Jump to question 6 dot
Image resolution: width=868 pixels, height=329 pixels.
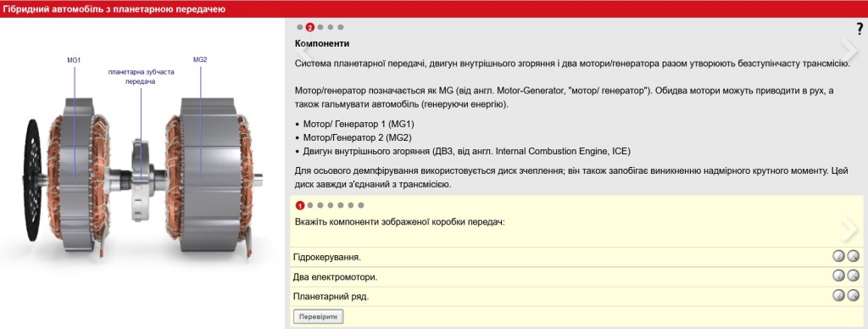point(350,205)
